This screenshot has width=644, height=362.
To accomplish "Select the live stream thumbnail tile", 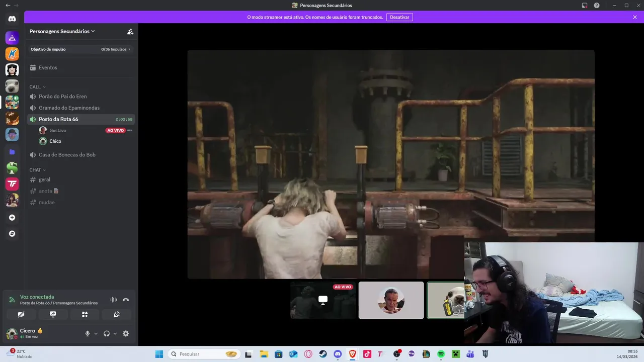I will pos(323,300).
